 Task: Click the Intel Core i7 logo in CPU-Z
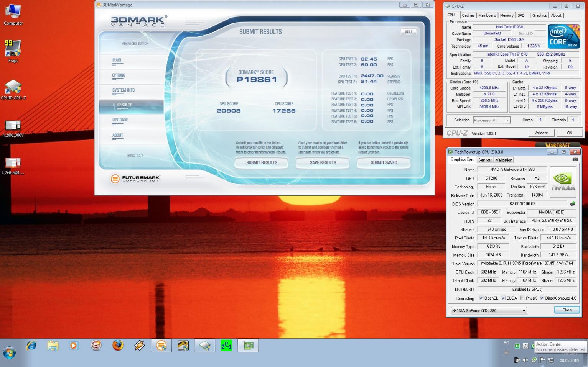[x=563, y=36]
